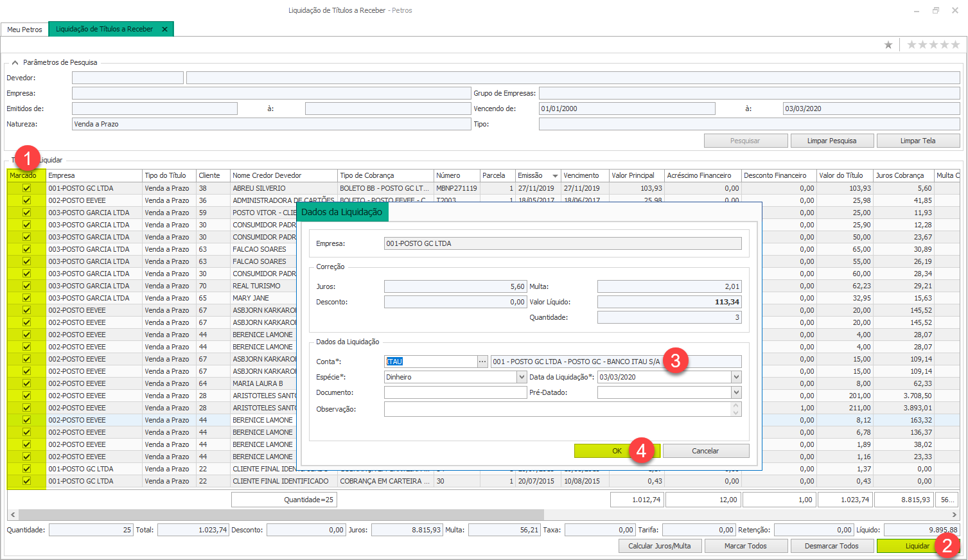Click the Conta input field
This screenshot has width=968, height=560.
430,362
